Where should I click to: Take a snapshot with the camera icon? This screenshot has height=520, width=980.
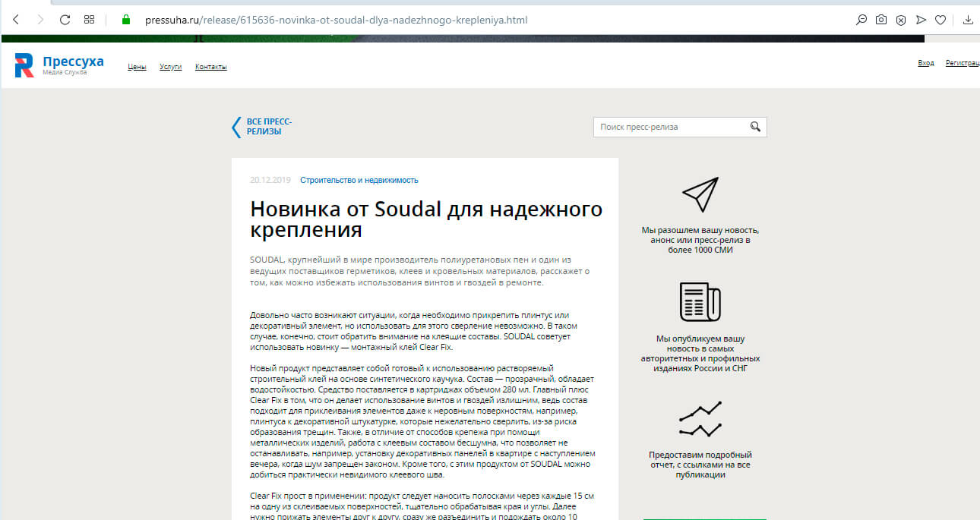[x=881, y=20]
